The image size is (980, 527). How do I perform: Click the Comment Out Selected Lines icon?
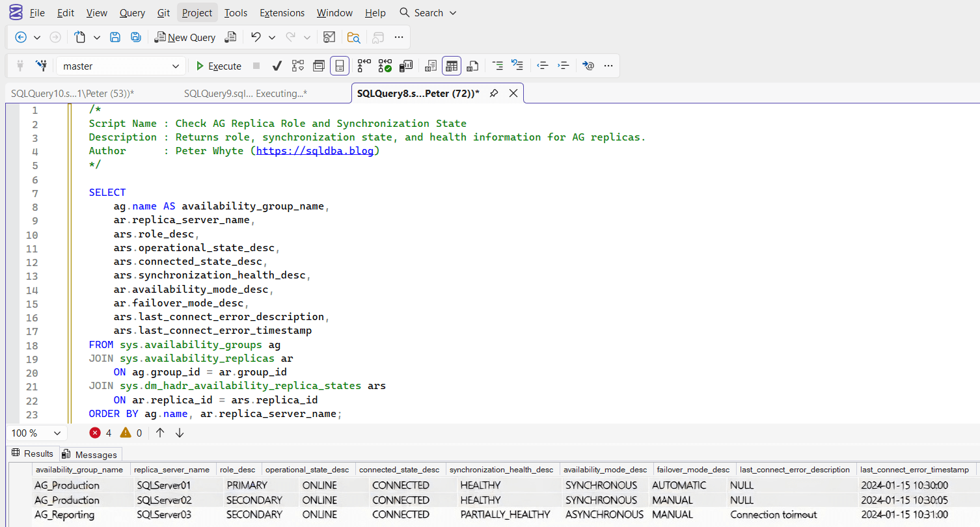pos(497,66)
